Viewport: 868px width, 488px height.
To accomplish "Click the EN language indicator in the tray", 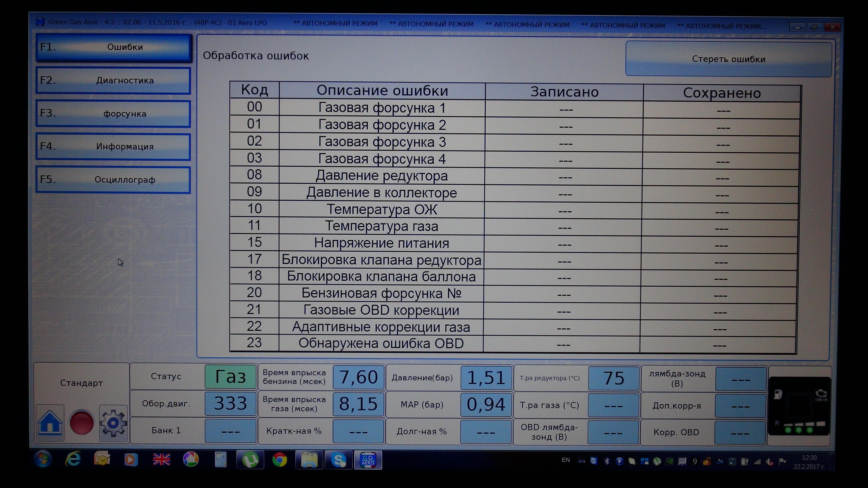I will pos(566,460).
